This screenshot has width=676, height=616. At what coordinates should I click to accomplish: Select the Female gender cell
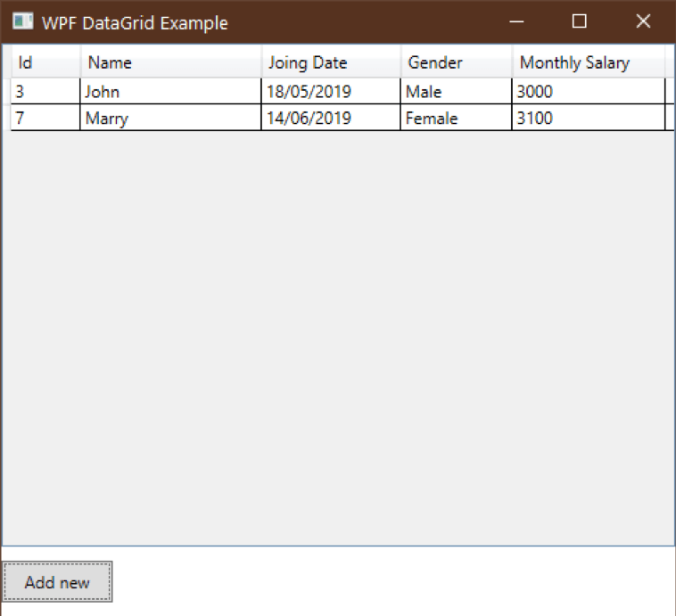point(456,118)
